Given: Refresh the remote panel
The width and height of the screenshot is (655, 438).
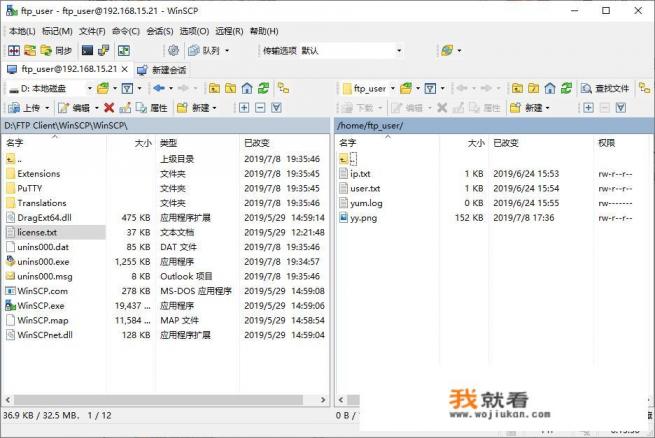Looking at the screenshot, I should 566,88.
